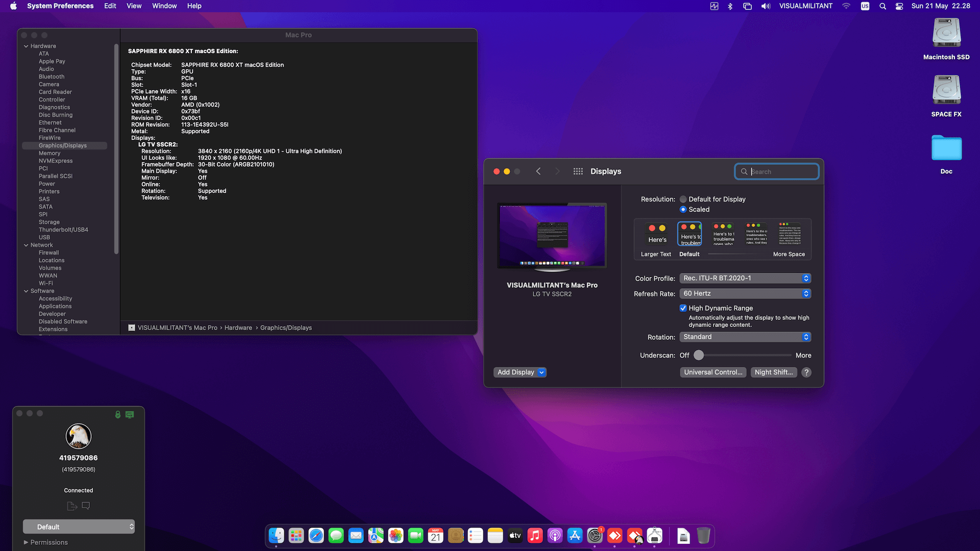Open the Window menu
This screenshot has width=980, height=551.
click(x=164, y=6)
